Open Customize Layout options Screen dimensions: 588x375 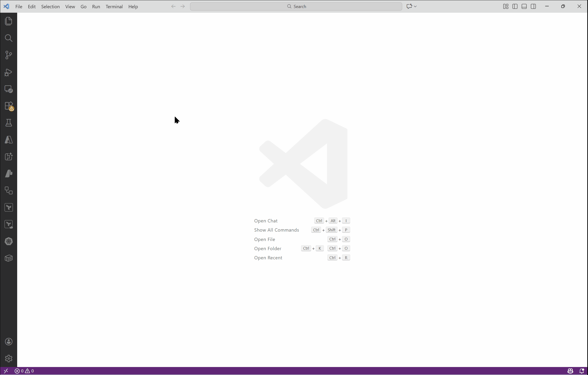506,6
